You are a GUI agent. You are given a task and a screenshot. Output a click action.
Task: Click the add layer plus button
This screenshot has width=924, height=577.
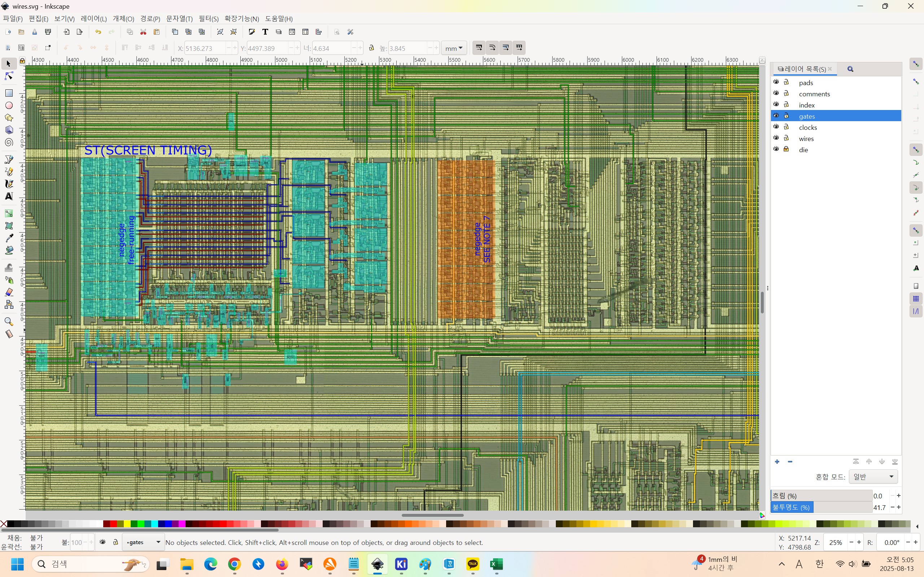777,462
